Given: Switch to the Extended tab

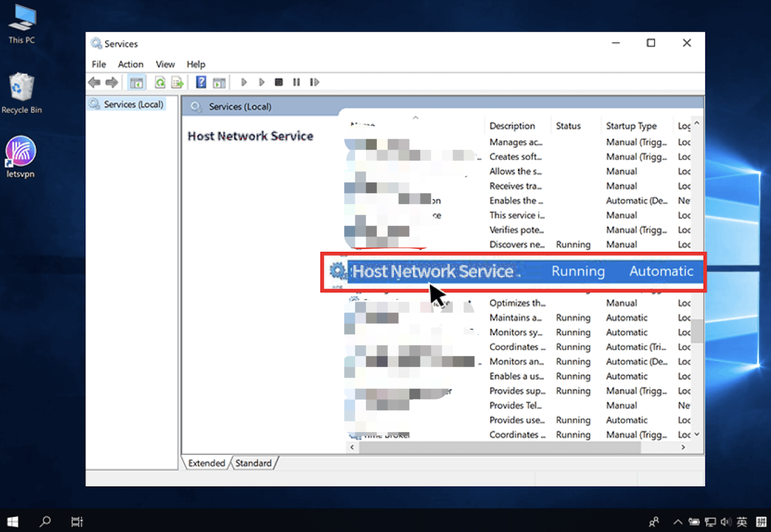Looking at the screenshot, I should click(x=206, y=463).
